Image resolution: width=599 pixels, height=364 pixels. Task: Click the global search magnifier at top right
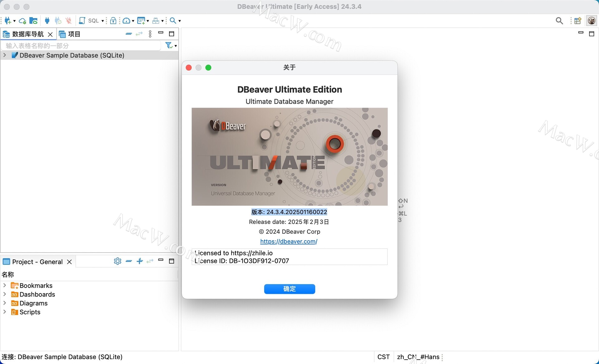[x=559, y=21]
